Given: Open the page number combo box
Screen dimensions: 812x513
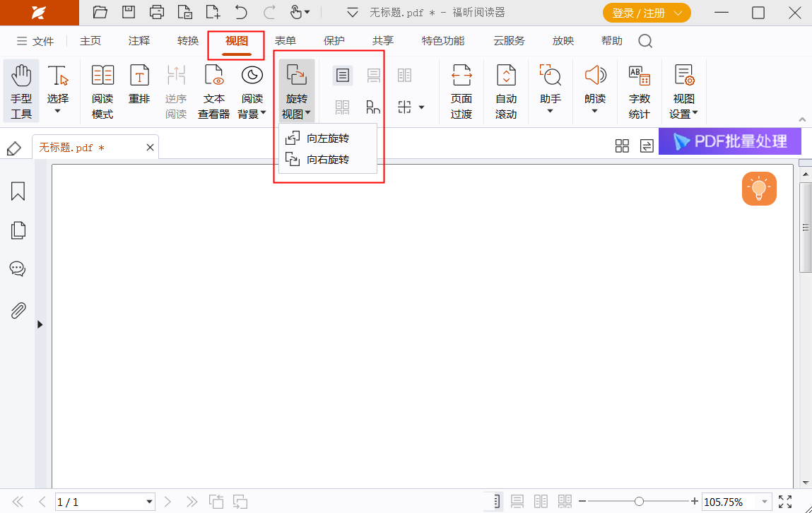Looking at the screenshot, I should point(105,502).
